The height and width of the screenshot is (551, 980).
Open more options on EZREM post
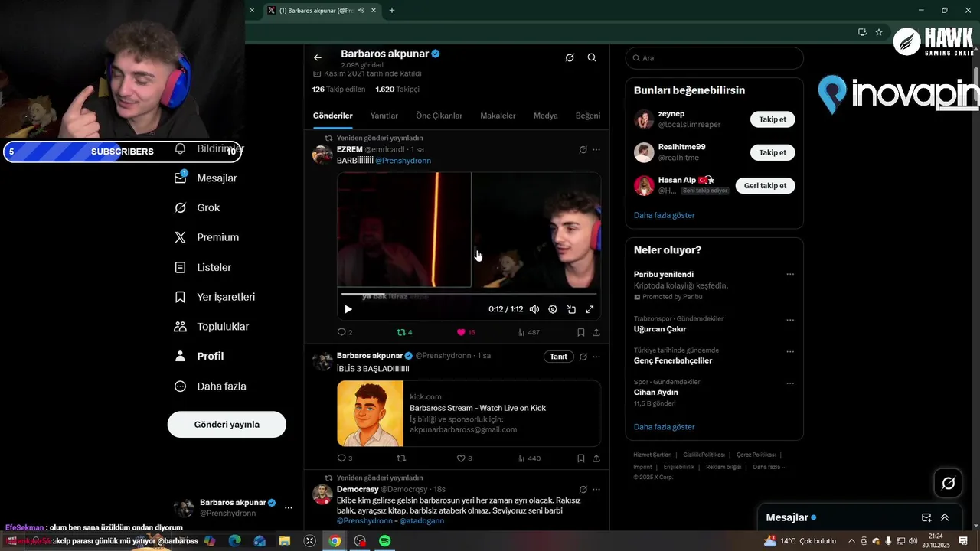pos(596,149)
